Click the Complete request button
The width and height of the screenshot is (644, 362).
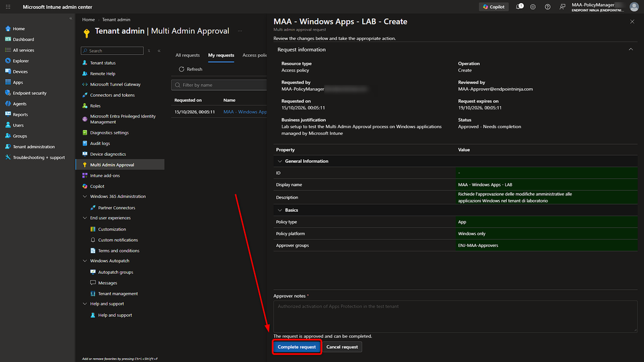point(297,347)
